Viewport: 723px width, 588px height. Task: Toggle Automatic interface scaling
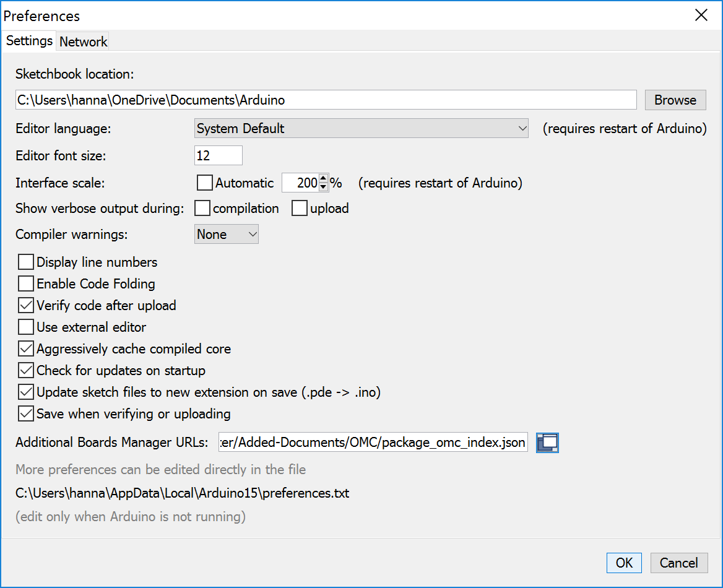tap(204, 183)
